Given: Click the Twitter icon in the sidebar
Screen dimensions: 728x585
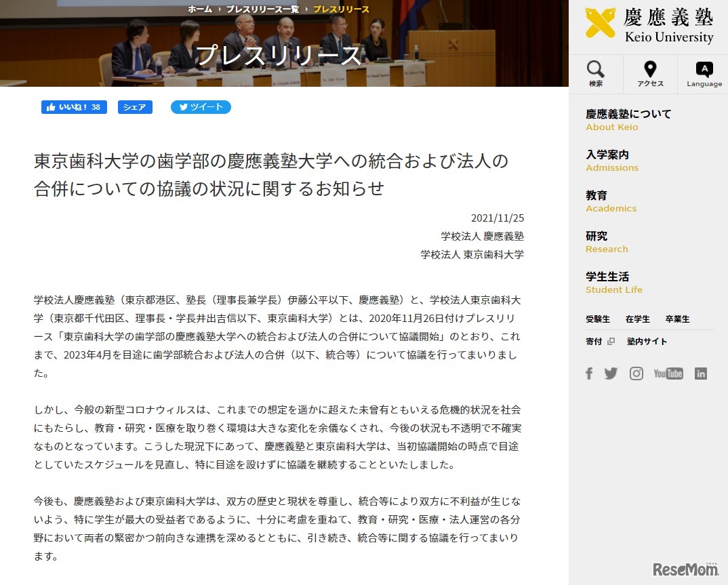Looking at the screenshot, I should [x=611, y=373].
